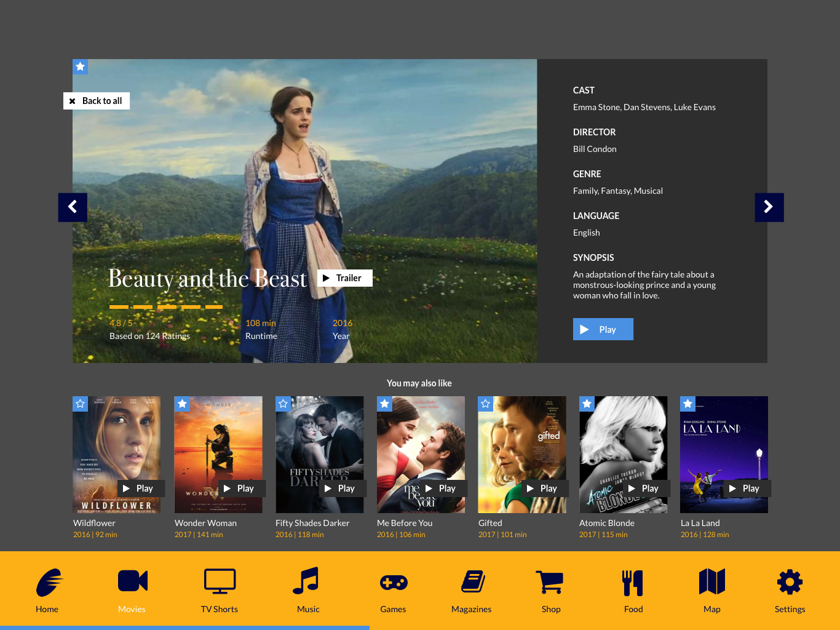The width and height of the screenshot is (840, 630).
Task: Click 2017 | 115 min under Atomic Blonde
Action: click(603, 535)
